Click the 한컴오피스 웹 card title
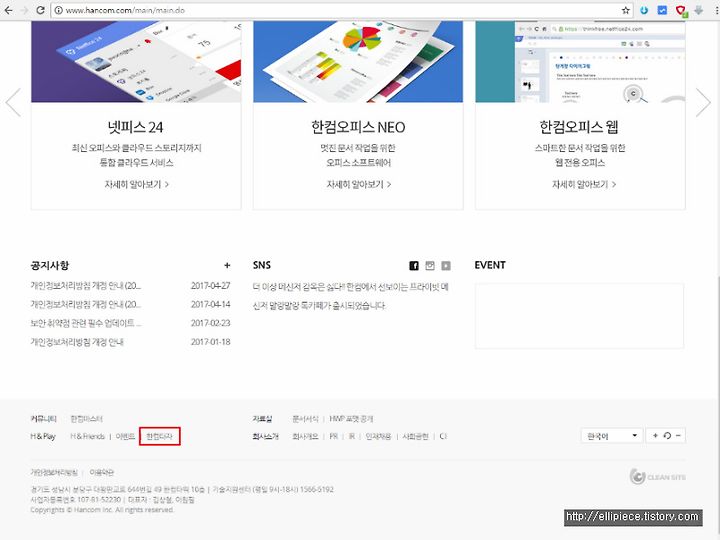Screen dimensions: 720x540 (x=579, y=127)
